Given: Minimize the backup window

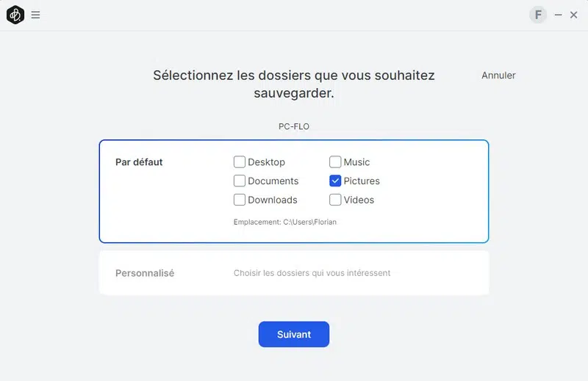Looking at the screenshot, I should 559,15.
